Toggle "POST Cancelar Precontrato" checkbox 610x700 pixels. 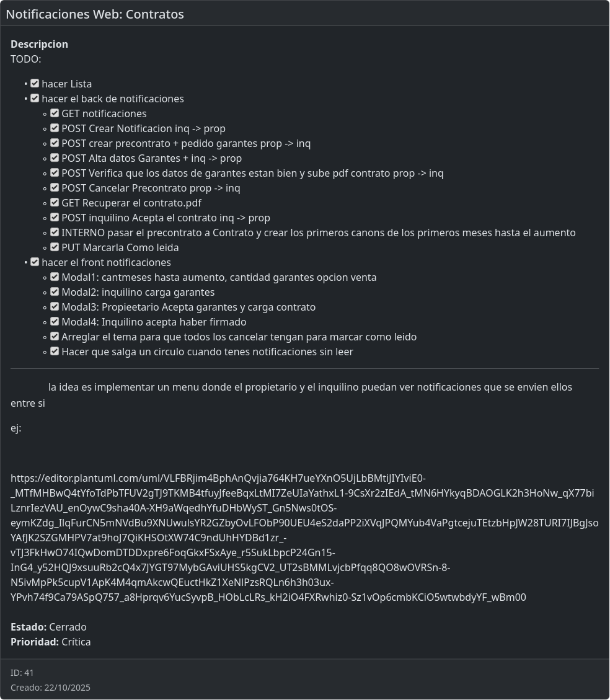55,187
